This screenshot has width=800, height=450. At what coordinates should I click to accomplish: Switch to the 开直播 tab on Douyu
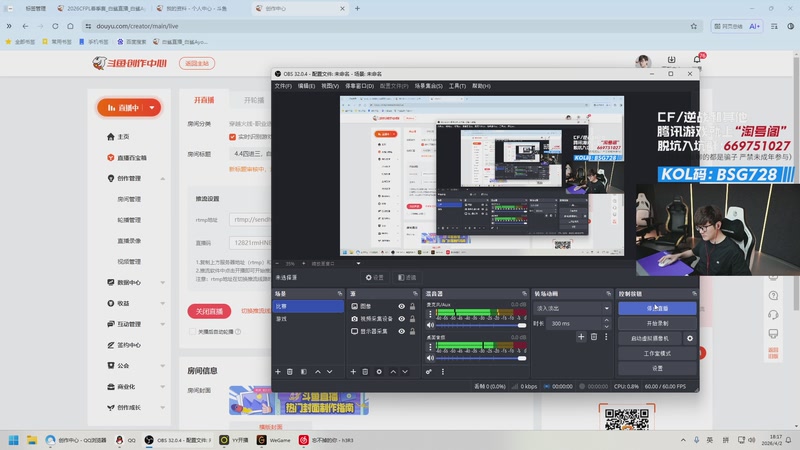pos(204,100)
